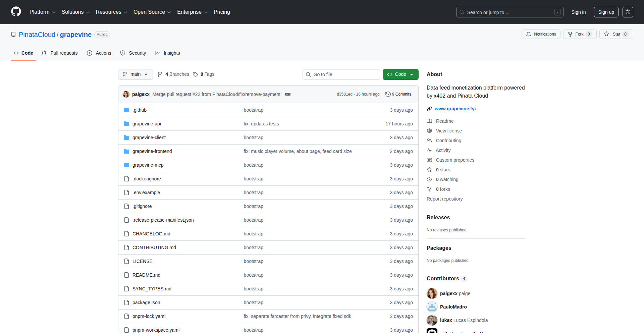
Task: Click the Readme book icon
Action: [429, 121]
